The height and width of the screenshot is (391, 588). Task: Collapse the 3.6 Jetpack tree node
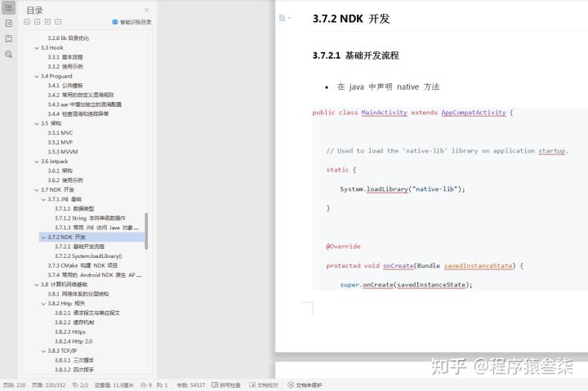[37, 162]
